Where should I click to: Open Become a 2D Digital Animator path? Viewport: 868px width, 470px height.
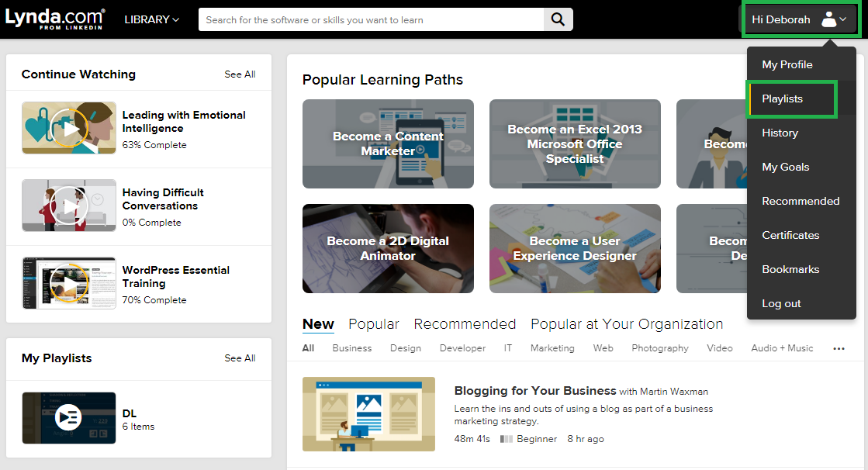click(388, 248)
